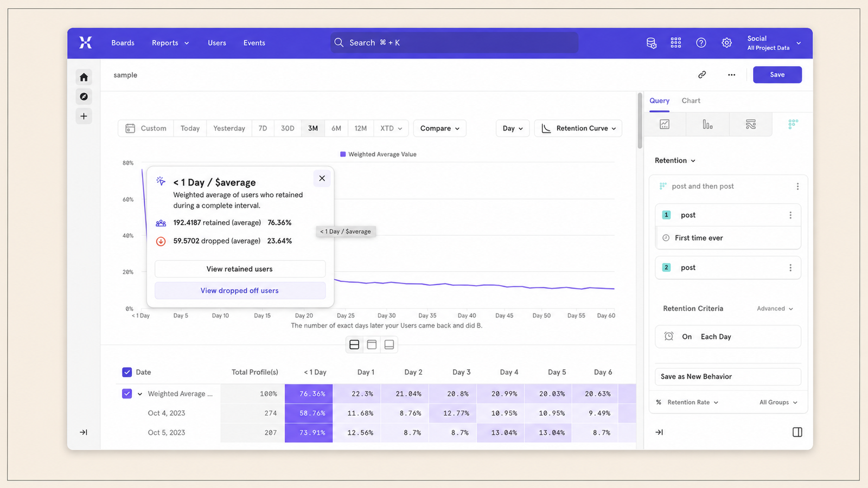Select the Retention report type dots icon
The height and width of the screenshot is (488, 868).
[793, 124]
